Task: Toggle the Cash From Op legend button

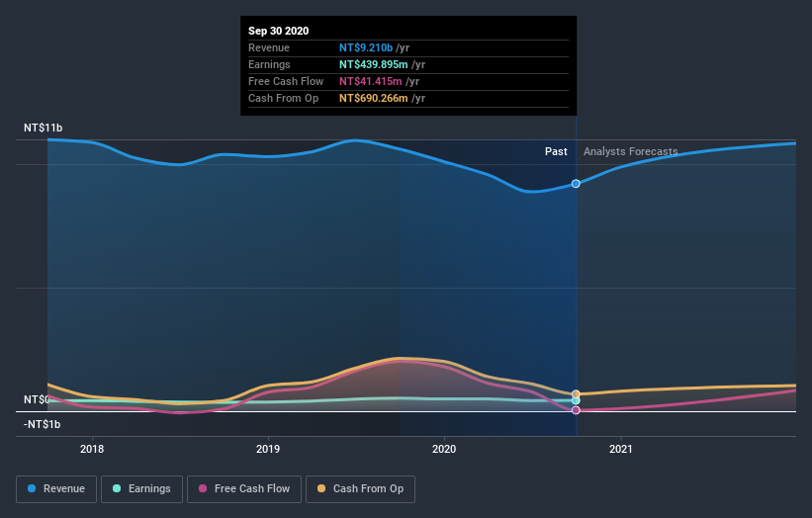Action: click(360, 489)
